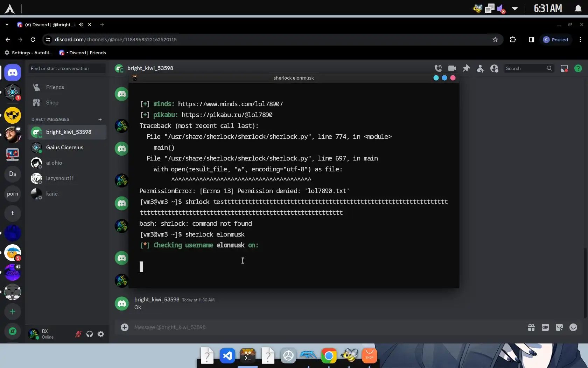Open a new browser tab

click(102, 25)
